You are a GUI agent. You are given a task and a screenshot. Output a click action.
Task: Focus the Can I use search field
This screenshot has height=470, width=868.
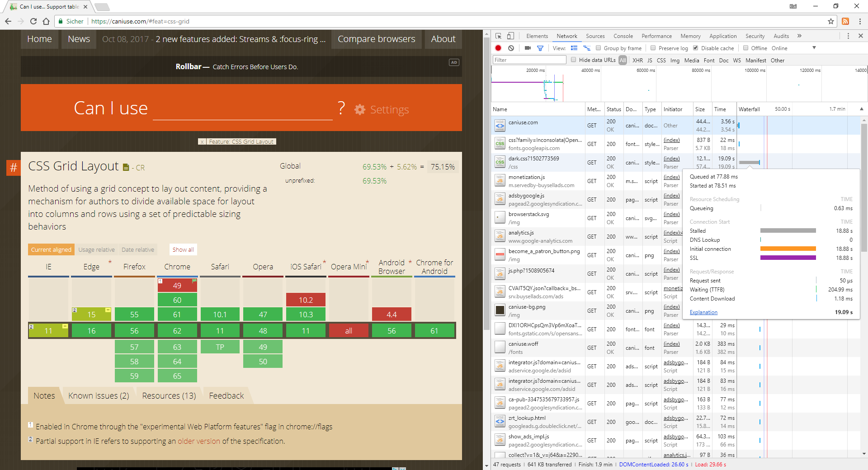coord(242,109)
